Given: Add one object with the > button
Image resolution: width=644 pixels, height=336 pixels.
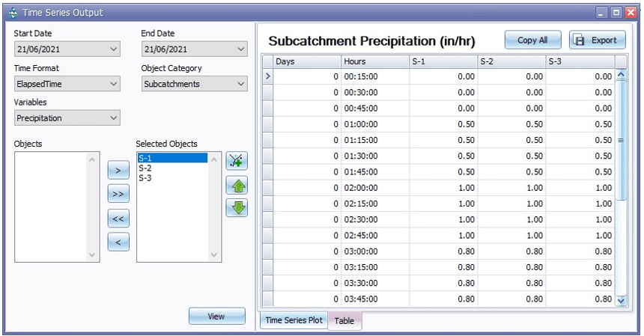Looking at the screenshot, I should coord(118,171).
